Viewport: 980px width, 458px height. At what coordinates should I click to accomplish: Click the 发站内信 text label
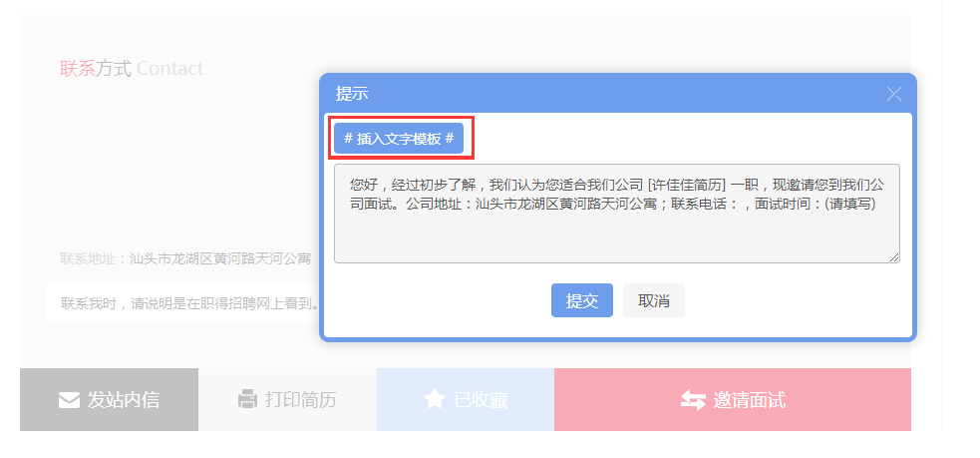click(x=124, y=400)
